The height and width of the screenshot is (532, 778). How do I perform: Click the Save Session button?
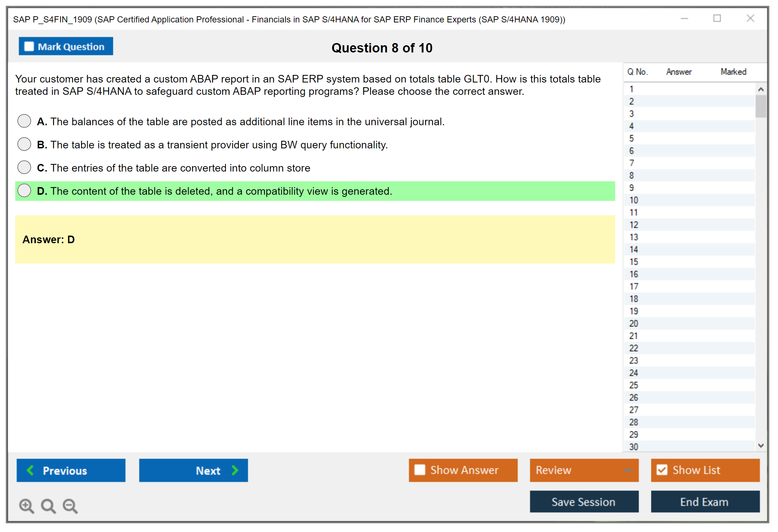coord(584,502)
